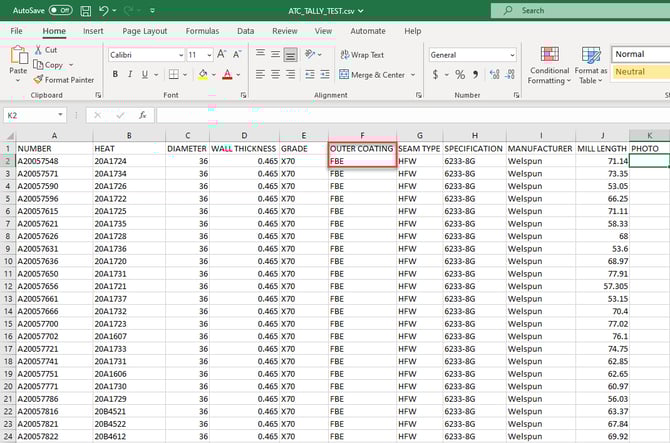Image resolution: width=670 pixels, height=443 pixels.
Task: Click the Percent Style icon
Action: (458, 75)
